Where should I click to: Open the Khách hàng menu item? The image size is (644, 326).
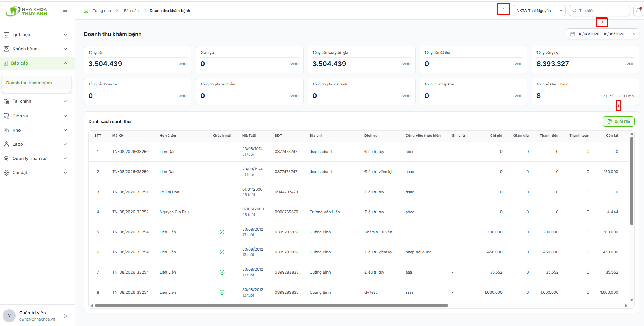[36, 49]
